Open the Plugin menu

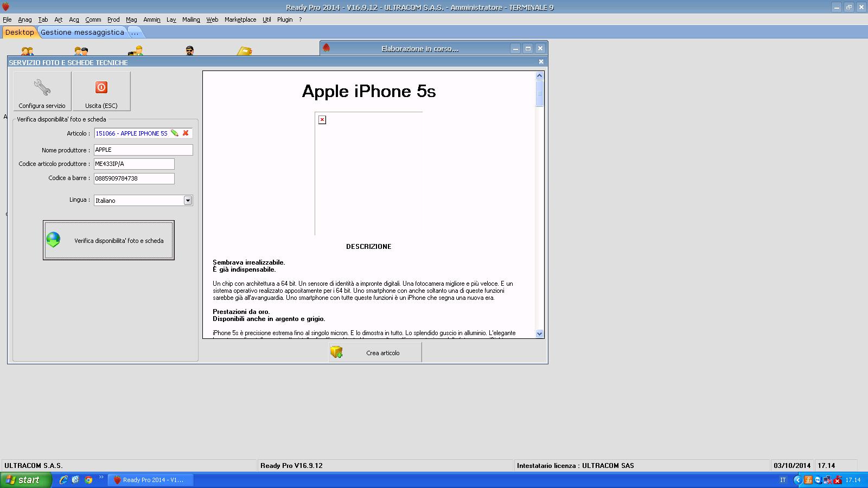[x=285, y=20]
